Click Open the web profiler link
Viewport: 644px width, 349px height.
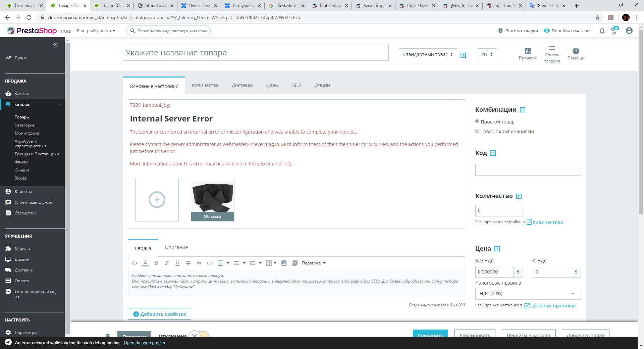tap(145, 343)
